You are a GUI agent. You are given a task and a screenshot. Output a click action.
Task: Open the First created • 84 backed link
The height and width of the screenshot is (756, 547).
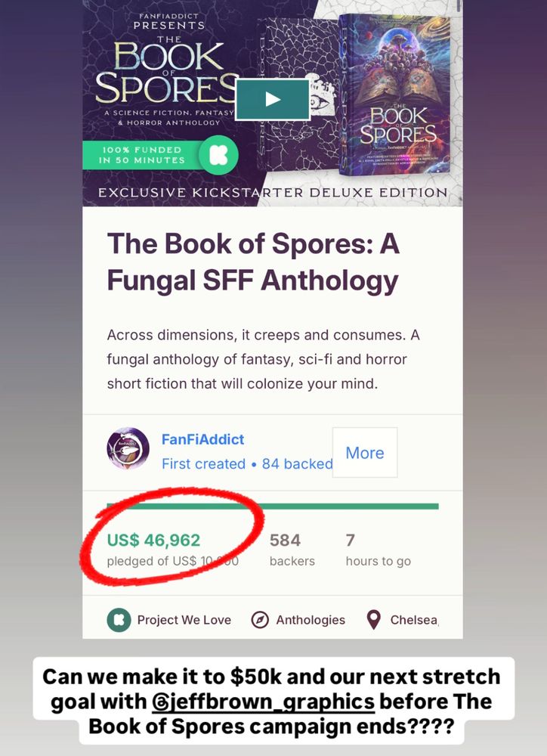pyautogui.click(x=247, y=464)
